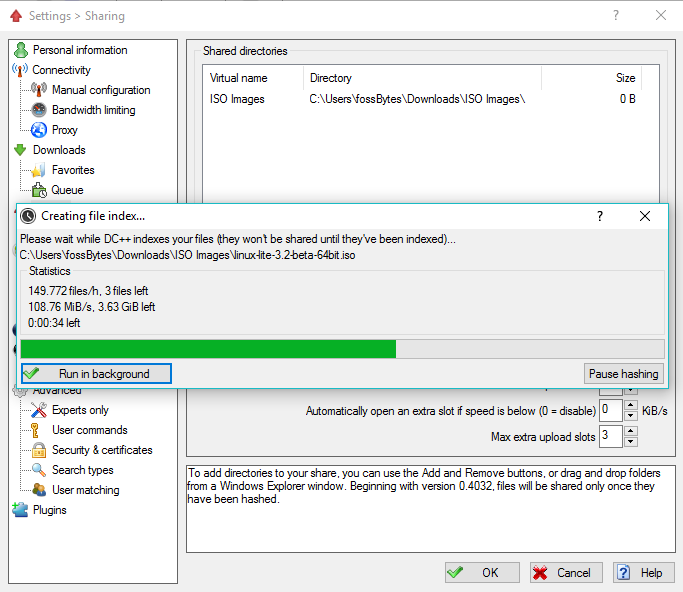Click the Manual configuration icon
The height and width of the screenshot is (592, 683).
39,90
